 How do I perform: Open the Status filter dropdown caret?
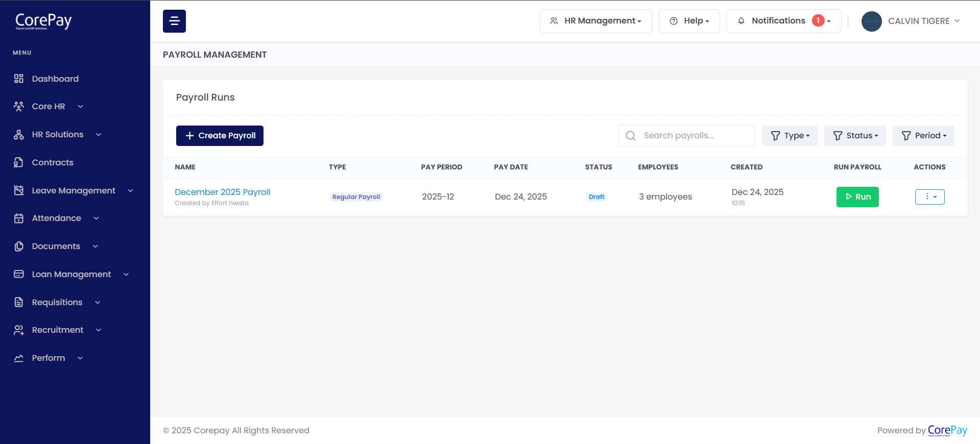[x=876, y=136]
